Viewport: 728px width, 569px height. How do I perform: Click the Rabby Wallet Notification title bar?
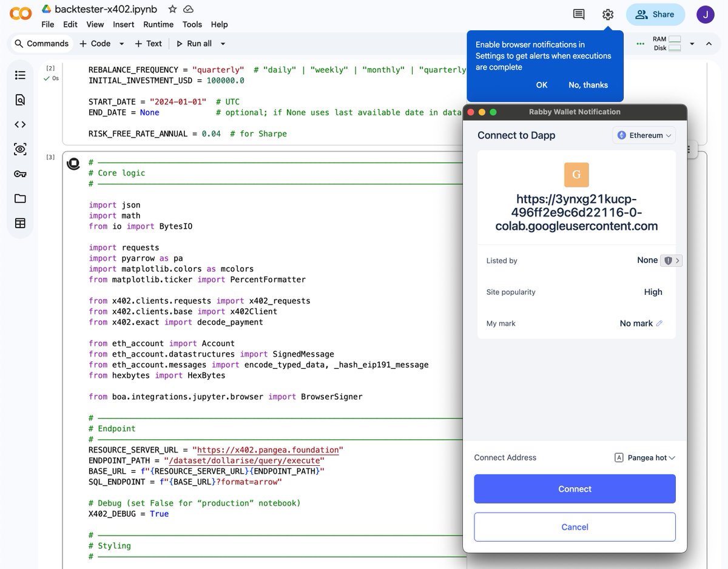coord(575,112)
